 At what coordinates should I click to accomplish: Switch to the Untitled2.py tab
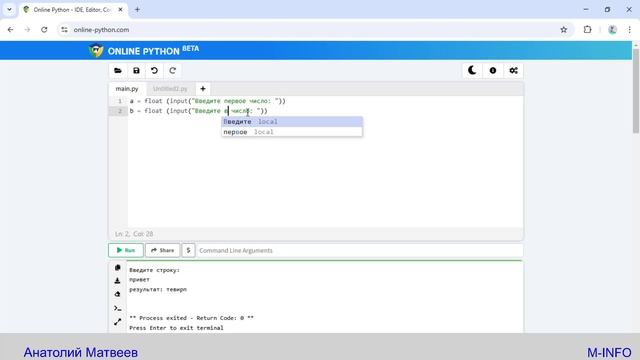coord(170,89)
